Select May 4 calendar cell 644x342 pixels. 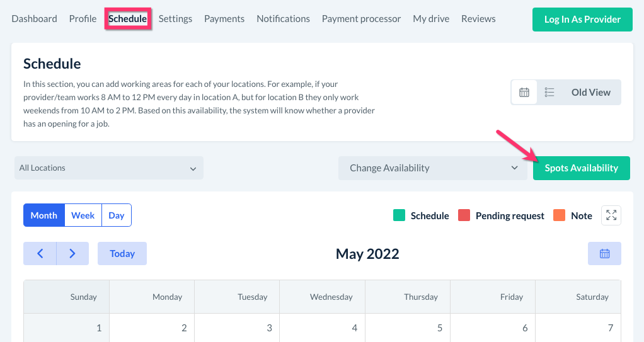tap(323, 328)
